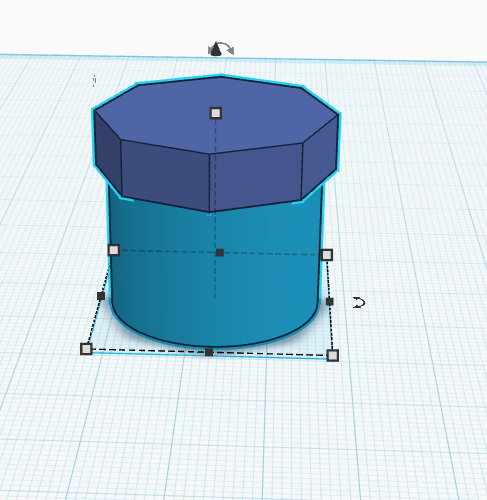Click the octagon's front-left side face
The image size is (487, 500).
click(165, 175)
